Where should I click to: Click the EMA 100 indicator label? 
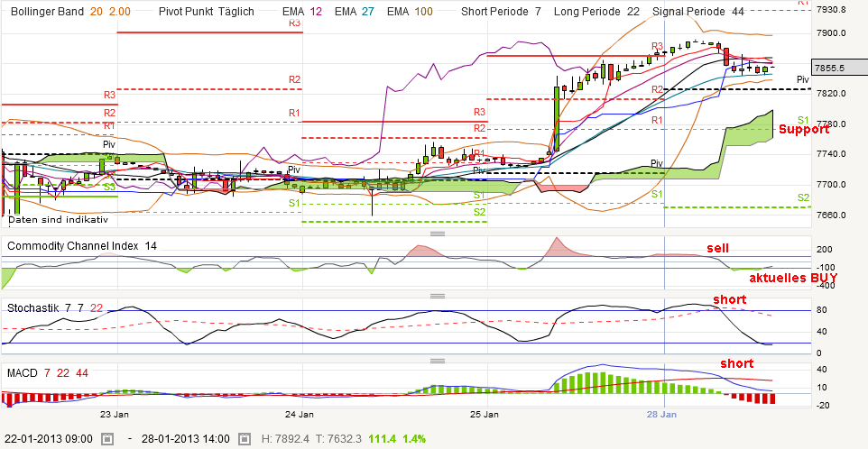pyautogui.click(x=411, y=12)
